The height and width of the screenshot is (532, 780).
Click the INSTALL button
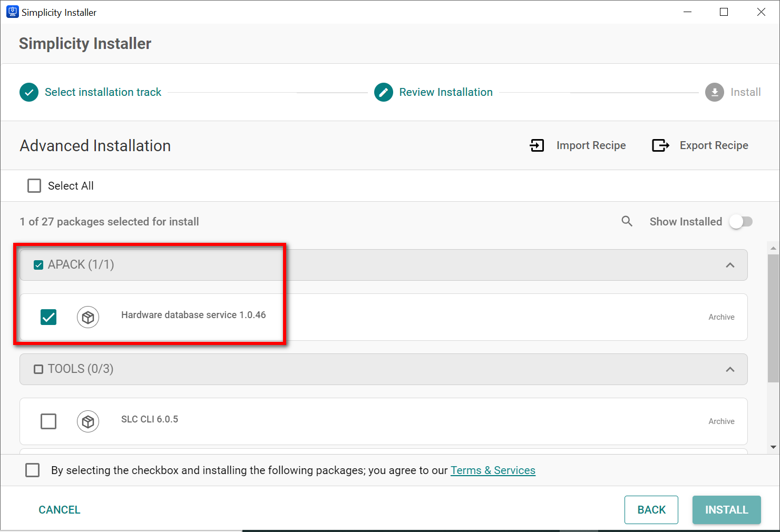(727, 510)
